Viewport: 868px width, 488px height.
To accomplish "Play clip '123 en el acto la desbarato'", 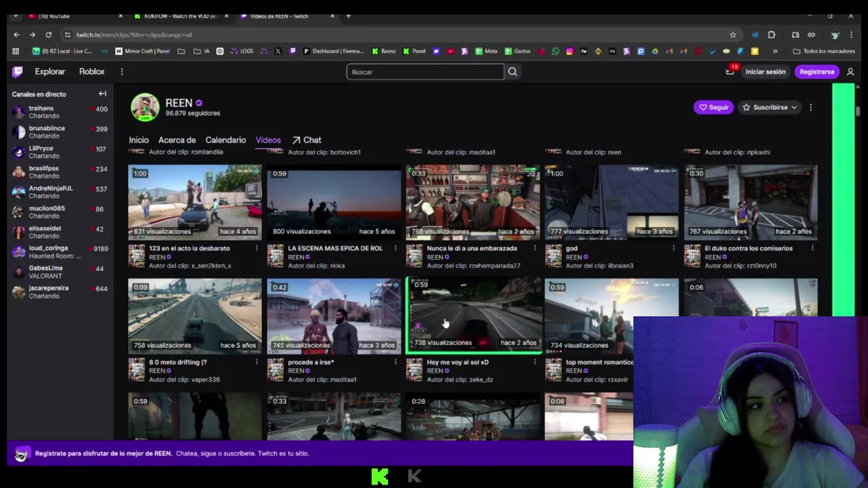I will tap(195, 202).
